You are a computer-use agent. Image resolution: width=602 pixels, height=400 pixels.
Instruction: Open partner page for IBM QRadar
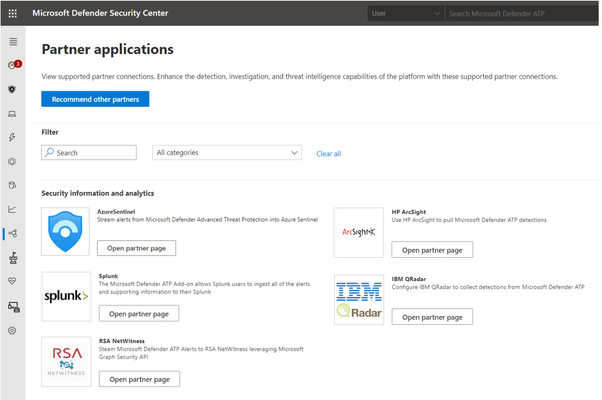pyautogui.click(x=432, y=317)
